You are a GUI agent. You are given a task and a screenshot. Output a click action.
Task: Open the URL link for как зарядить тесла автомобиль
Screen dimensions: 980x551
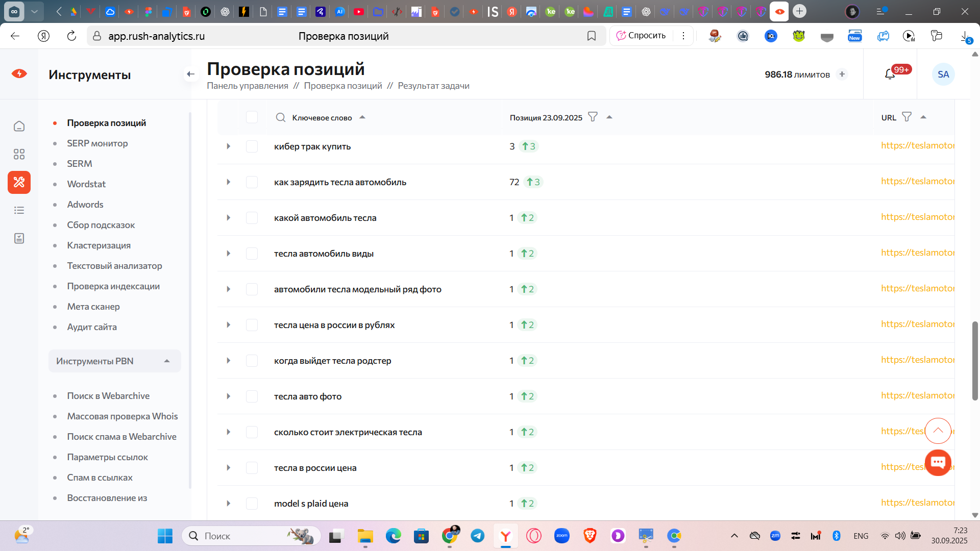pos(917,181)
